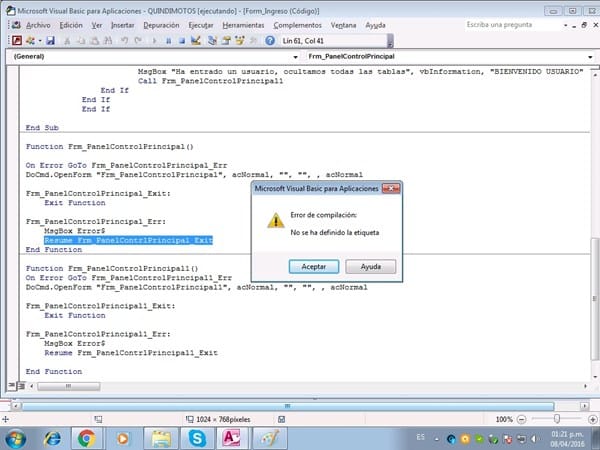Click the Ayuda button in the dialog

[x=370, y=267]
